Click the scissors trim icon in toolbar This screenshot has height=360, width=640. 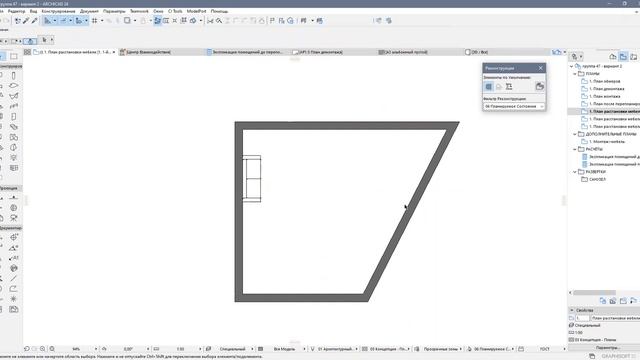[x=210, y=20]
